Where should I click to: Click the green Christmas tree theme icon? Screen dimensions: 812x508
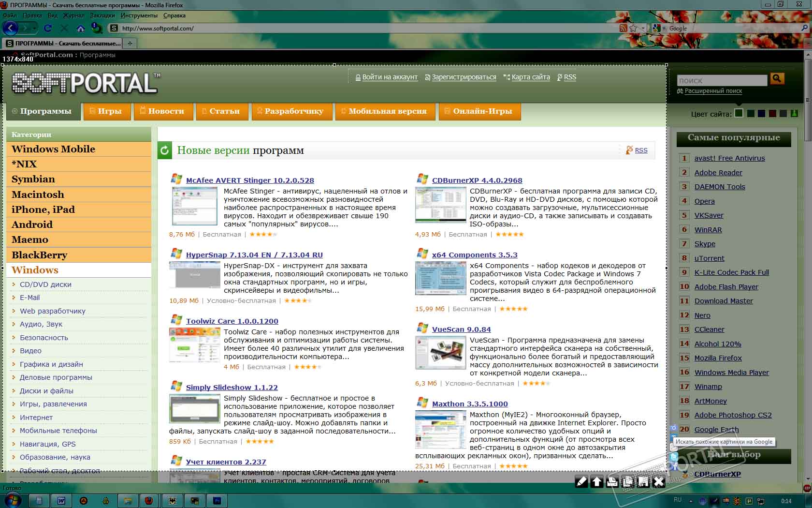click(794, 114)
